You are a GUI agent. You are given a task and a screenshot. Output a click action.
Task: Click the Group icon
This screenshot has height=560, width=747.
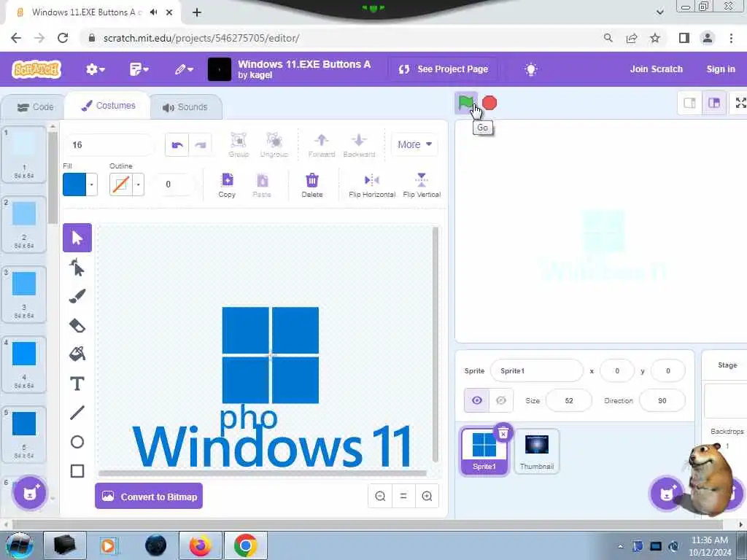click(239, 145)
